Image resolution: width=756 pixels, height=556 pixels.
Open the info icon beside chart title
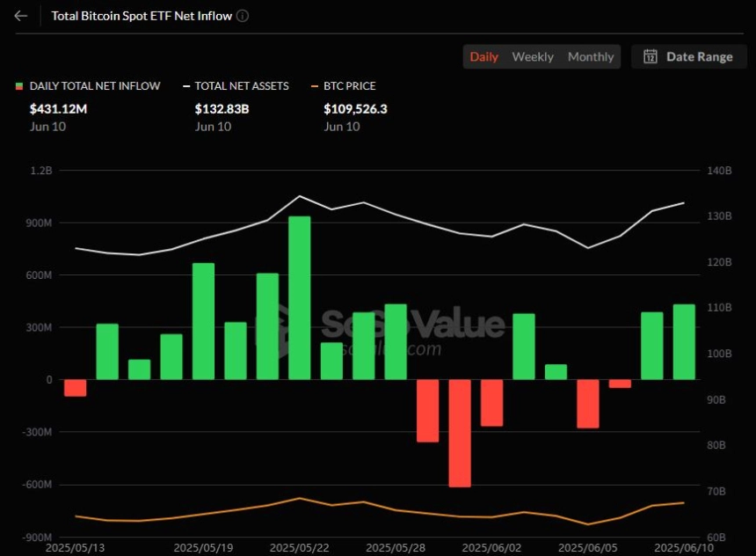click(243, 16)
